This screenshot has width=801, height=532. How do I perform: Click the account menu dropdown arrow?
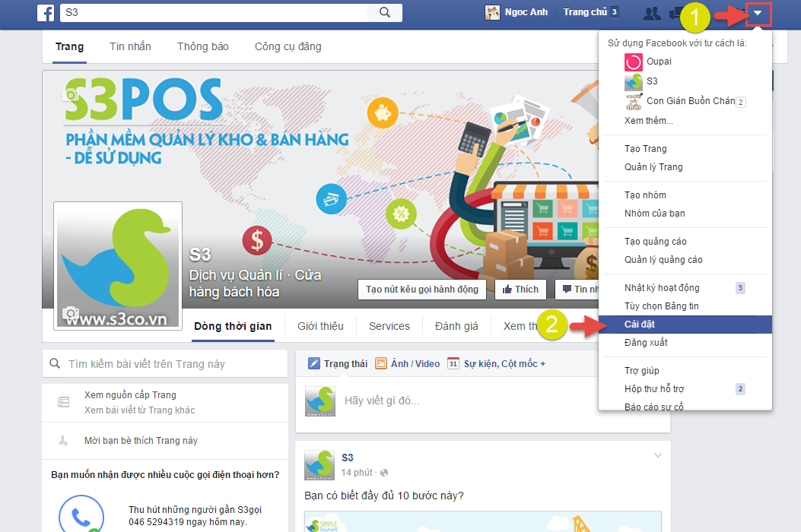(x=758, y=13)
